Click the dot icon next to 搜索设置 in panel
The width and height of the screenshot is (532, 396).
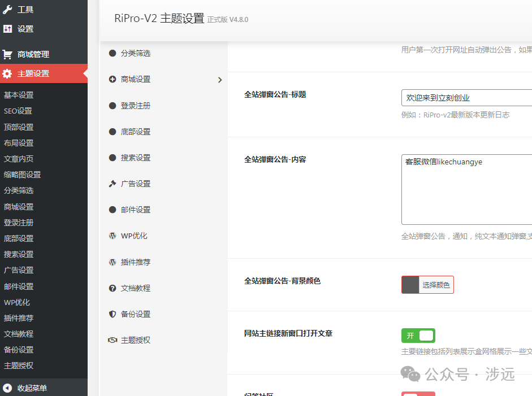pos(113,158)
